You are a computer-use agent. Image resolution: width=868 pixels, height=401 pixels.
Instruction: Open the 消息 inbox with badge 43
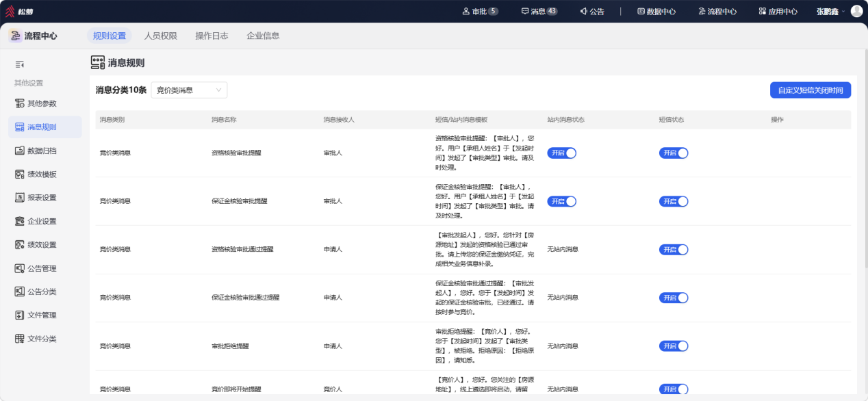[x=539, y=11]
